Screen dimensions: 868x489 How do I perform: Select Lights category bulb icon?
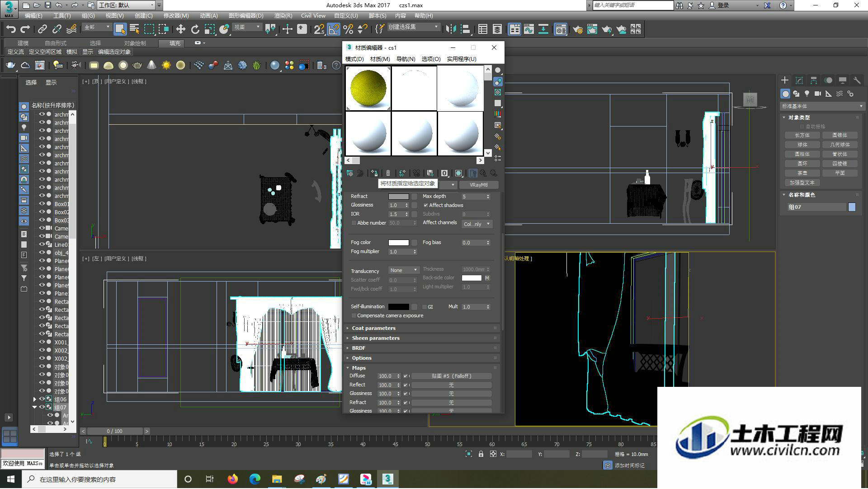coord(807,94)
